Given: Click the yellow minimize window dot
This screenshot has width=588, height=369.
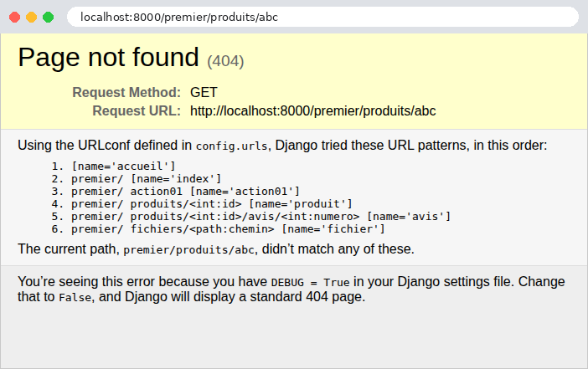Looking at the screenshot, I should point(32,18).
